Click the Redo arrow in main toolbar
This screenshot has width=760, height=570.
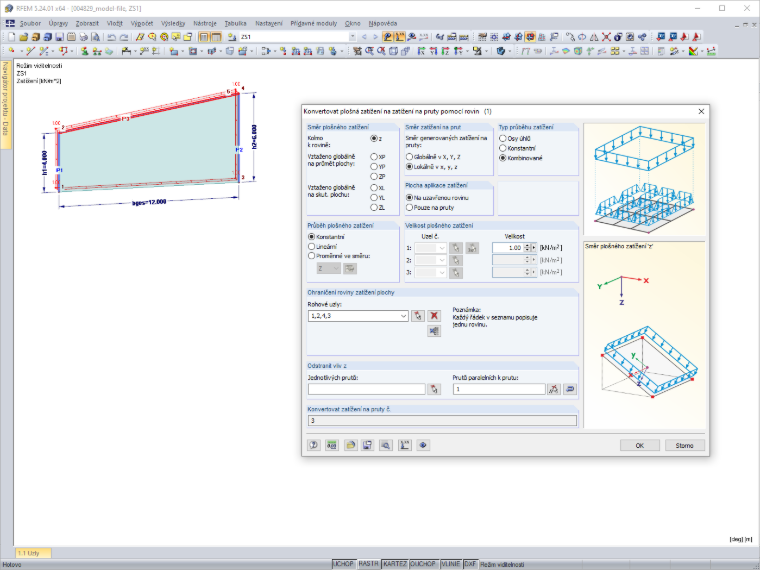pos(124,37)
